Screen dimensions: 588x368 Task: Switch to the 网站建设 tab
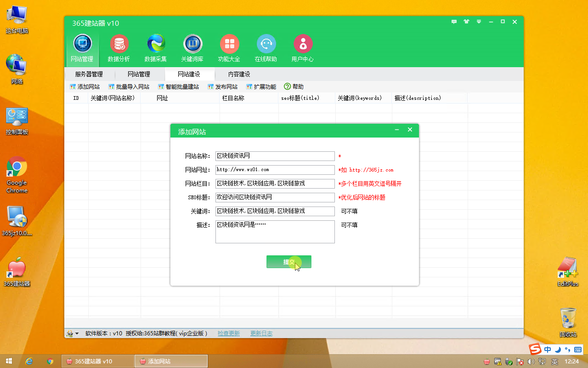(189, 74)
